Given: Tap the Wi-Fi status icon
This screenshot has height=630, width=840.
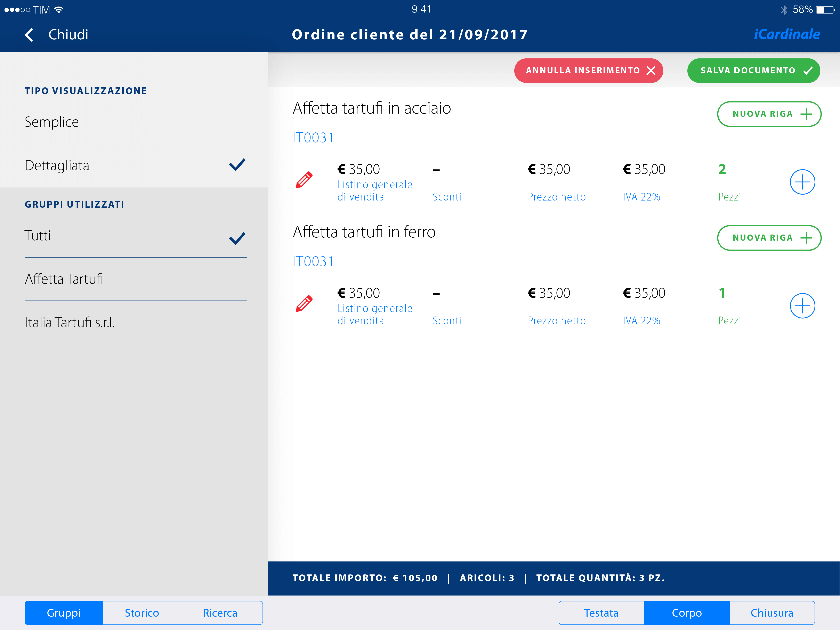Looking at the screenshot, I should point(59,9).
